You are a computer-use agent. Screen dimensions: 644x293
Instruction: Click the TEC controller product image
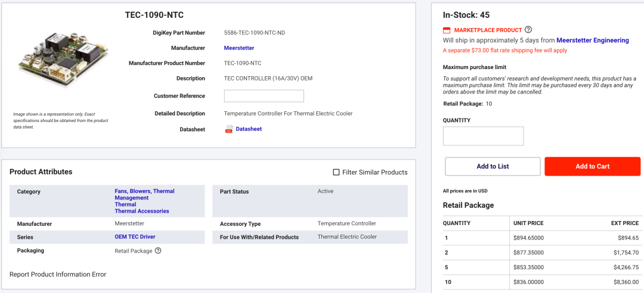(63, 60)
